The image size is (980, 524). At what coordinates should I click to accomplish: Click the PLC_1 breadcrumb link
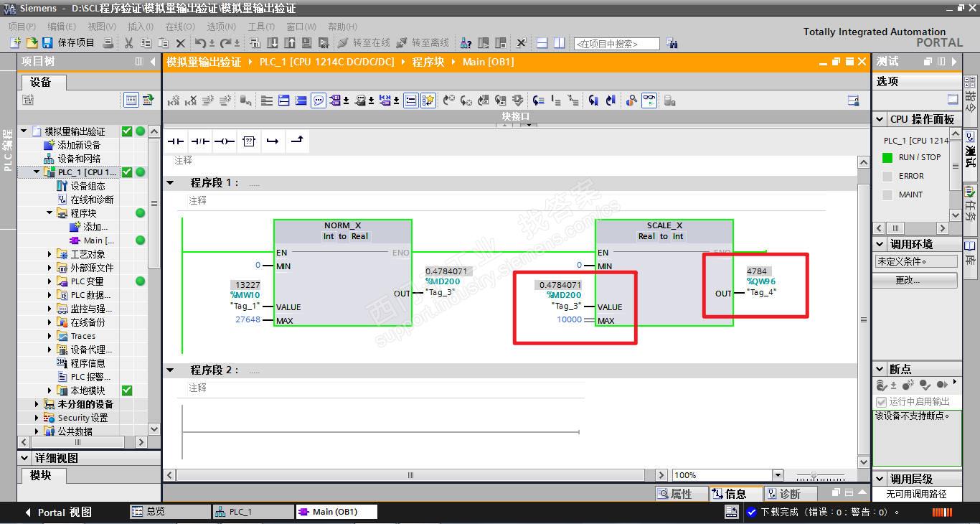[327, 62]
